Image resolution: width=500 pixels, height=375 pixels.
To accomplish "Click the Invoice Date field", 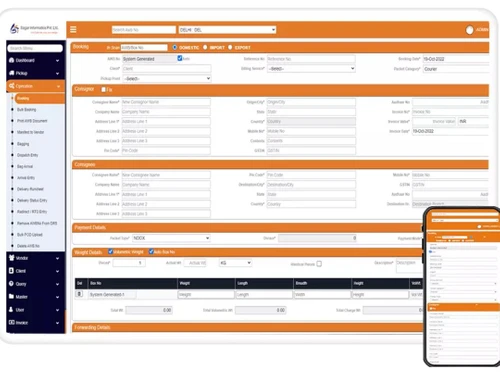I will 451,131.
